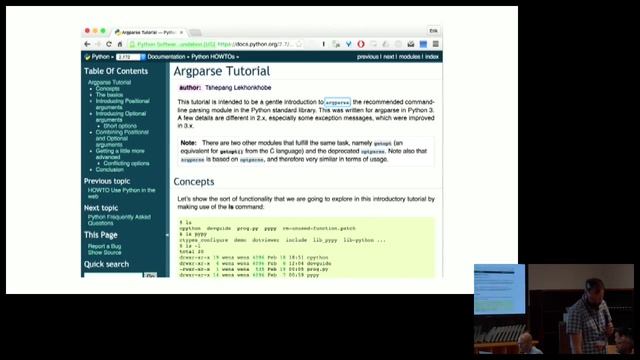
Task: Open a new tab with blank tab button
Action: (x=195, y=33)
